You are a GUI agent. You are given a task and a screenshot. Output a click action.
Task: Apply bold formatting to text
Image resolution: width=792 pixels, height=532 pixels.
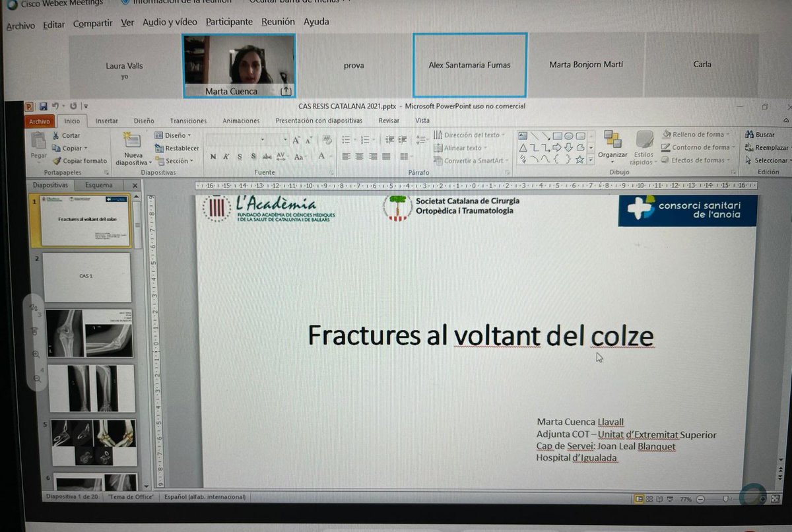pyautogui.click(x=213, y=158)
